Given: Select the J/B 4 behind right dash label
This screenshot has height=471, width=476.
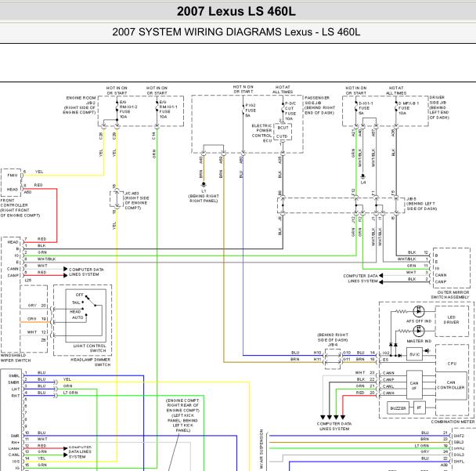Looking at the screenshot, I should (333, 339).
